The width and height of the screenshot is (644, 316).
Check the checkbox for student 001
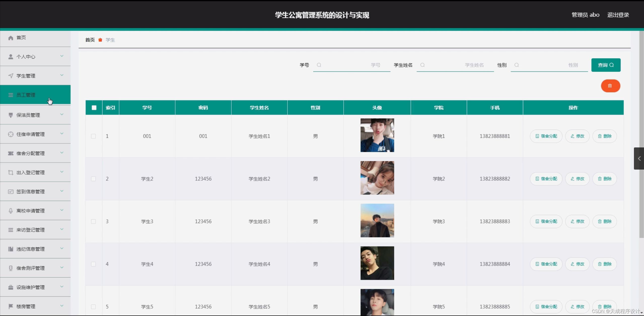(94, 136)
